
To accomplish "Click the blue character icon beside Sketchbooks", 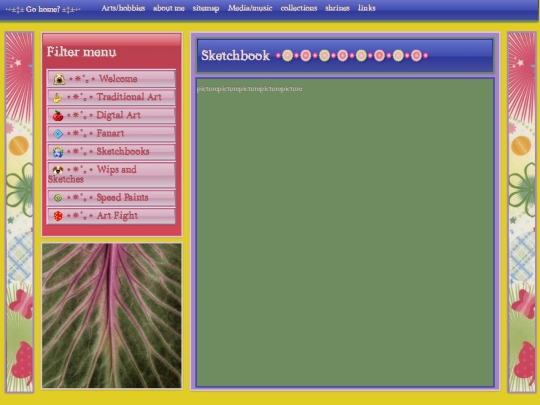I will pos(58,152).
